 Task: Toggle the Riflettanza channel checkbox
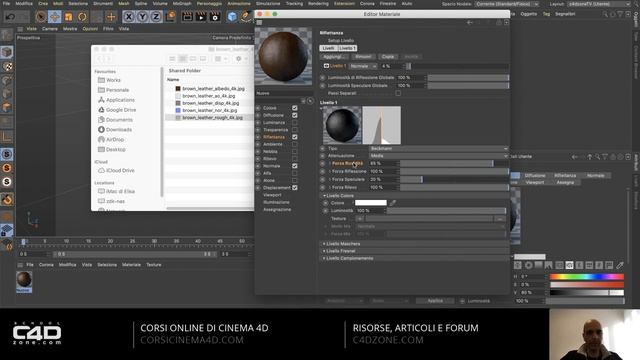pyautogui.click(x=295, y=137)
